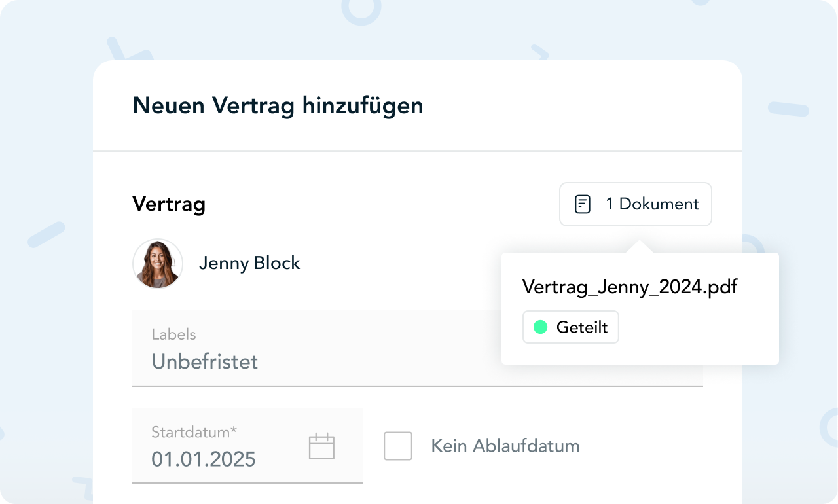
Task: Select the 'Unbefristet' label value
Action: coord(205,361)
